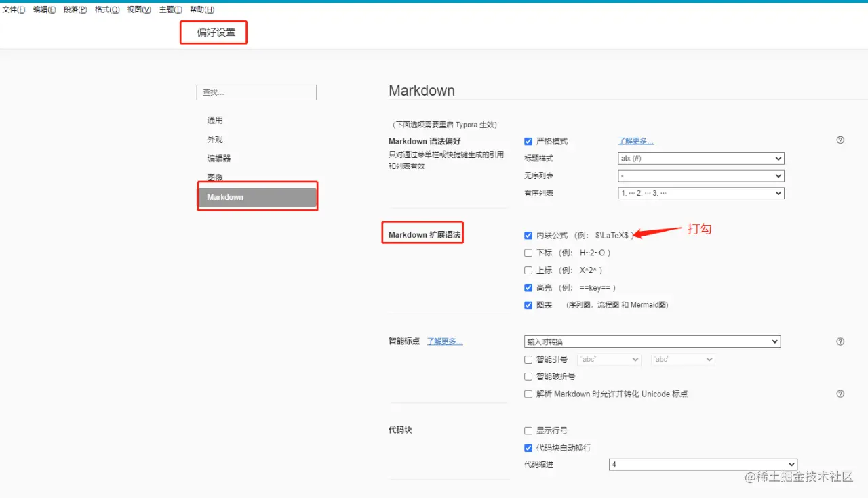
Task: Click the 代码块 section label
Action: pyautogui.click(x=400, y=430)
